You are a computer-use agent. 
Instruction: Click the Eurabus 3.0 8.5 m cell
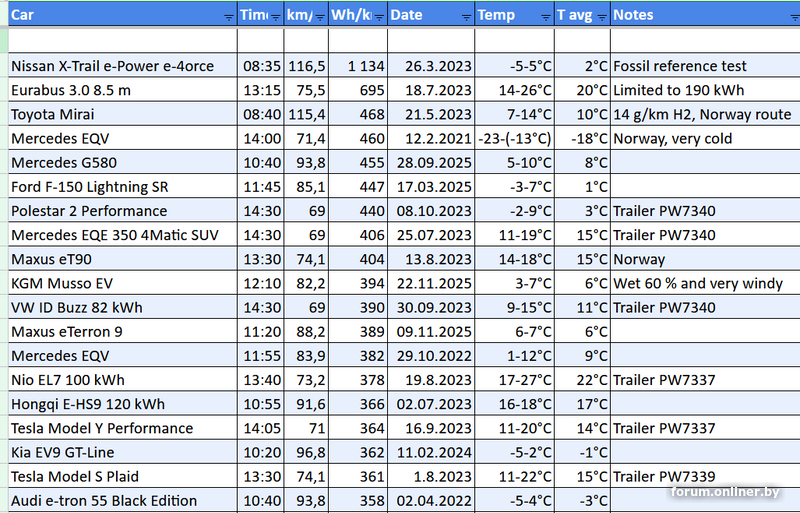pos(123,90)
